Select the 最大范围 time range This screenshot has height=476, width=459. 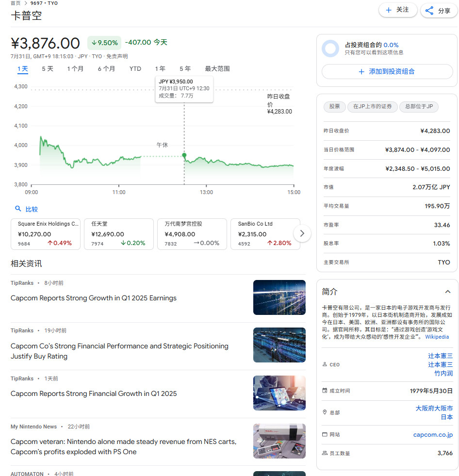point(217,69)
